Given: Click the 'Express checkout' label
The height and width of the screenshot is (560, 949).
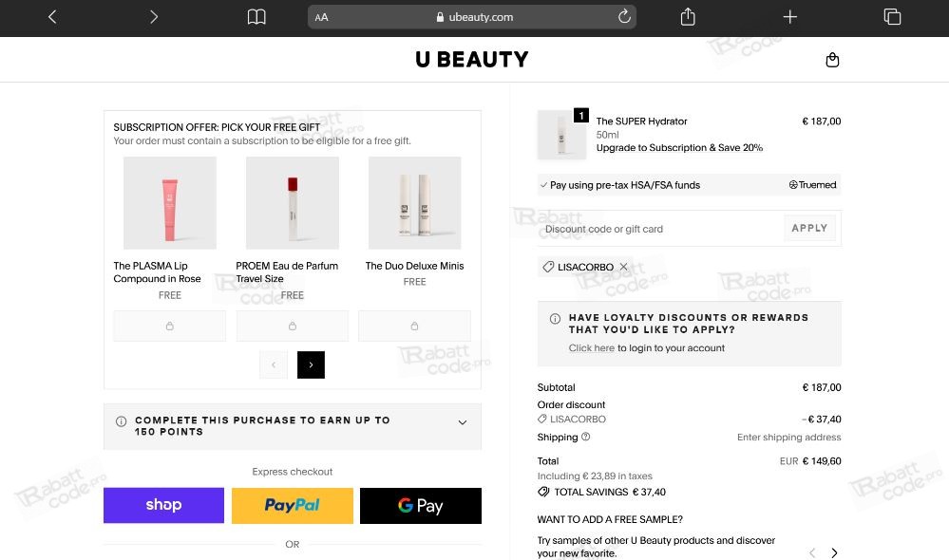Looking at the screenshot, I should point(293,472).
